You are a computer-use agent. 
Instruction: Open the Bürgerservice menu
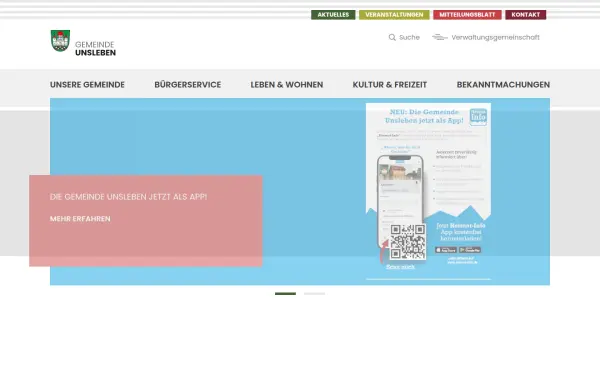(188, 85)
